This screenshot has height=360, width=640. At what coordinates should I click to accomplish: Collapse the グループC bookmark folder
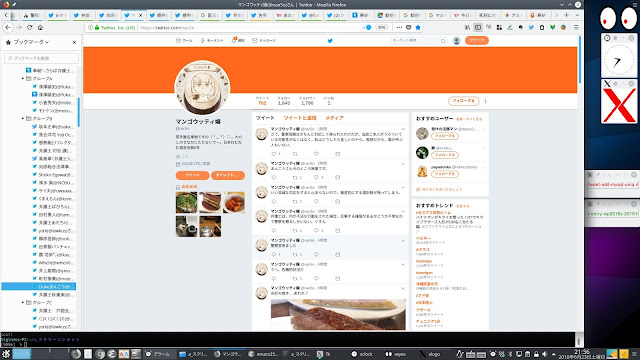click(23, 302)
